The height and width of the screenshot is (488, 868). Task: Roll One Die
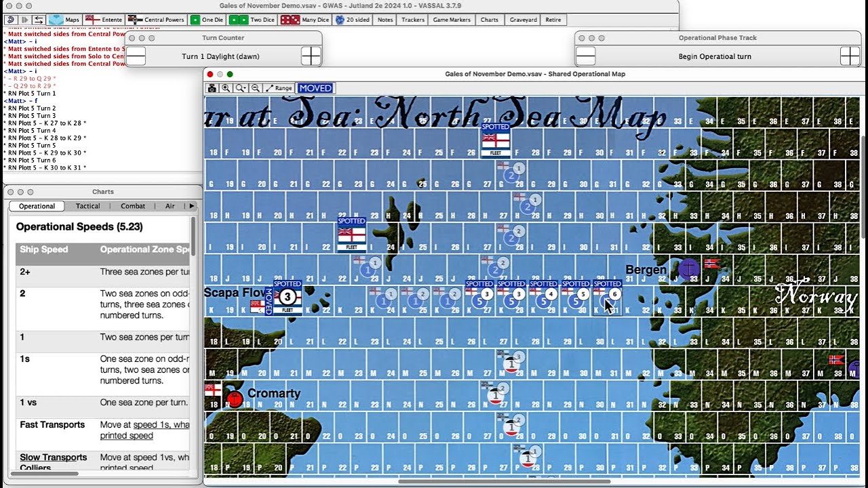(x=208, y=20)
